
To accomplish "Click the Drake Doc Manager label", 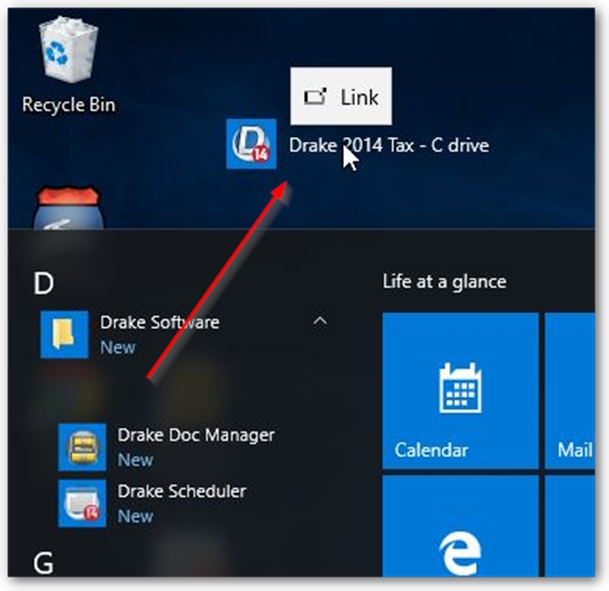I will (196, 435).
